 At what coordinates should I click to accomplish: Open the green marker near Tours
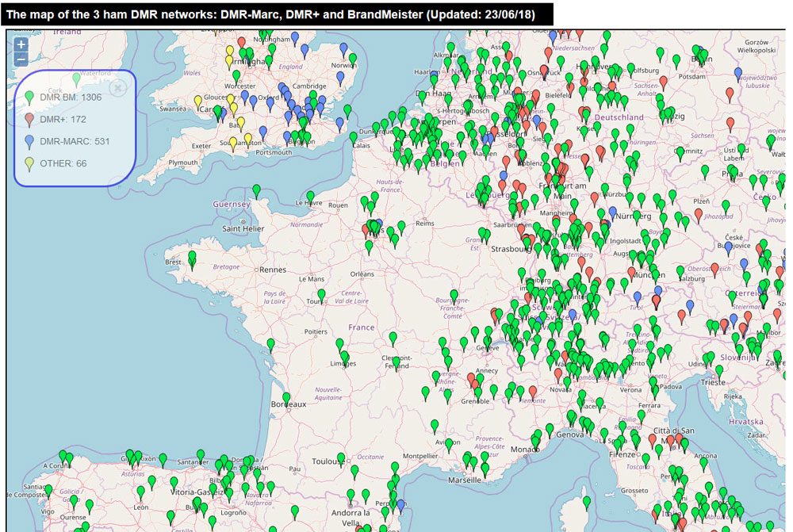click(321, 297)
